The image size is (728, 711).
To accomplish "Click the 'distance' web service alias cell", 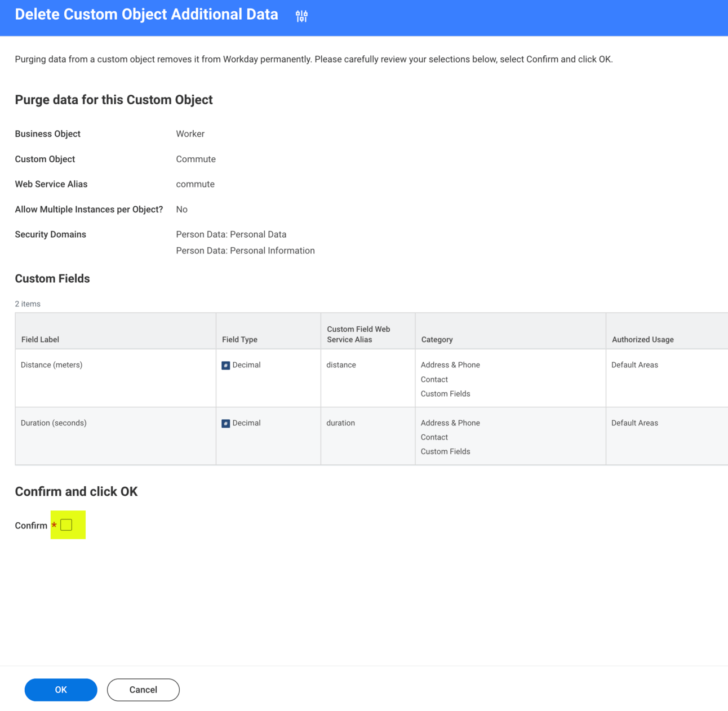I will click(341, 365).
